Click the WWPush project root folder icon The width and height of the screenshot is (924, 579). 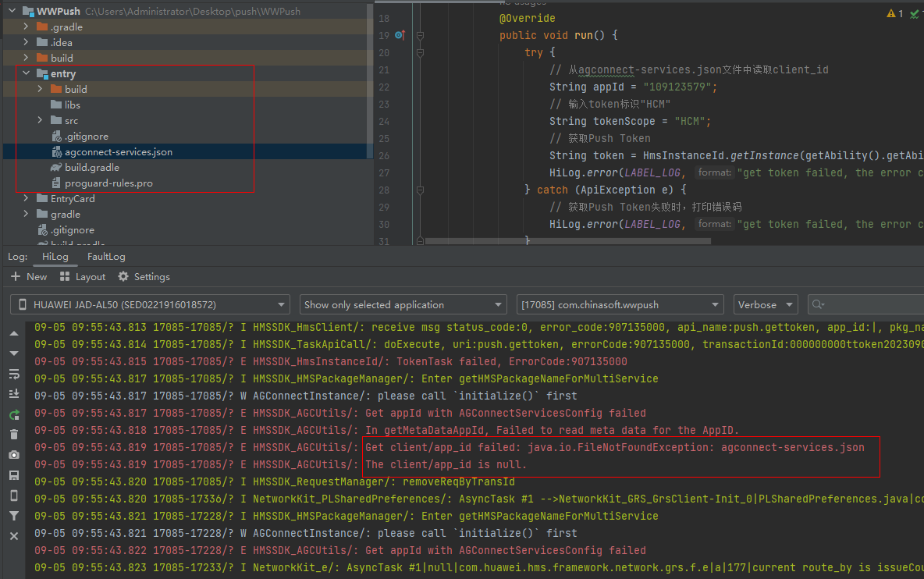27,11
